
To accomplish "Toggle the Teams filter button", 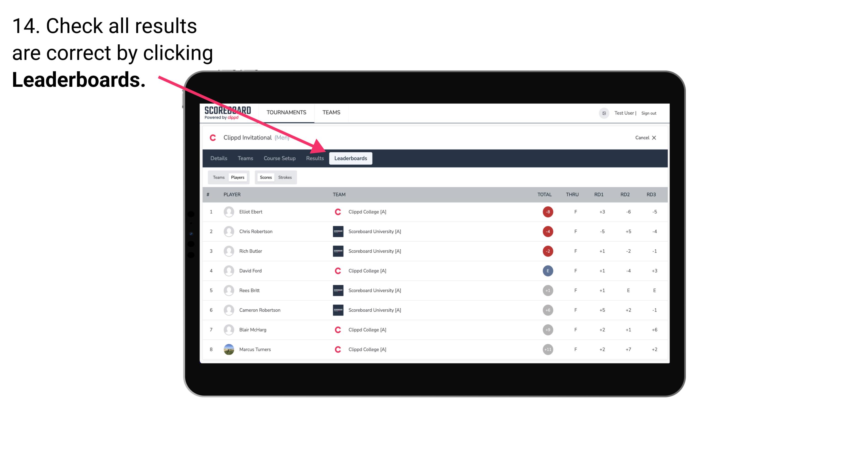I will point(218,177).
